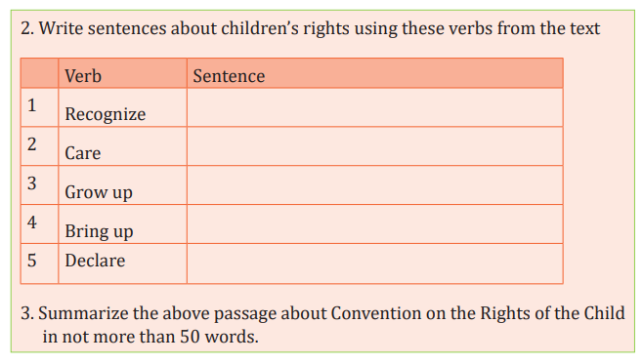Click the phrase Grow up in the table

click(99, 192)
